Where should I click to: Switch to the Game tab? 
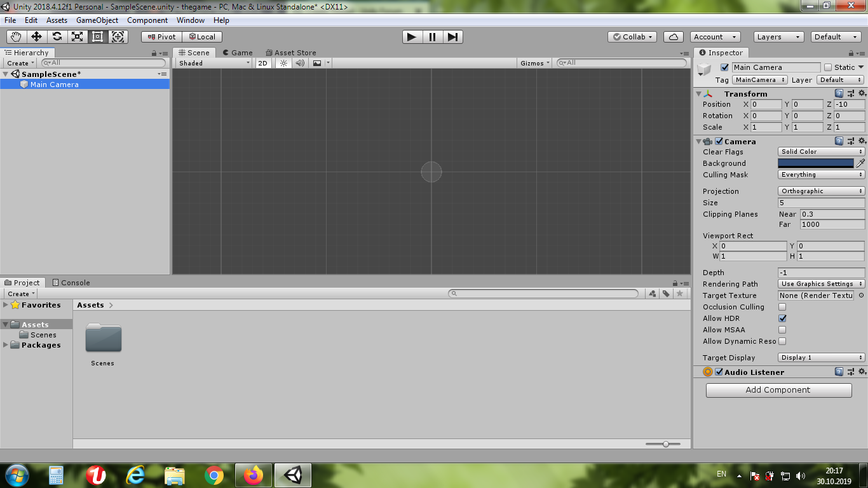pos(237,53)
